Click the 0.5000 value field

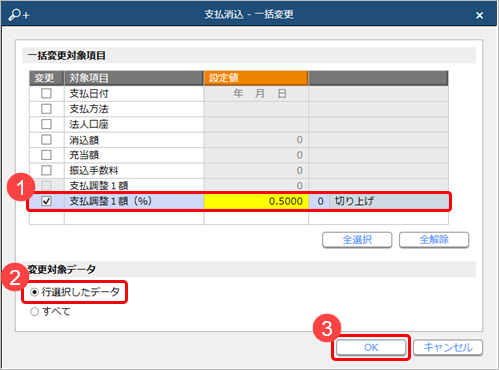pyautogui.click(x=256, y=201)
